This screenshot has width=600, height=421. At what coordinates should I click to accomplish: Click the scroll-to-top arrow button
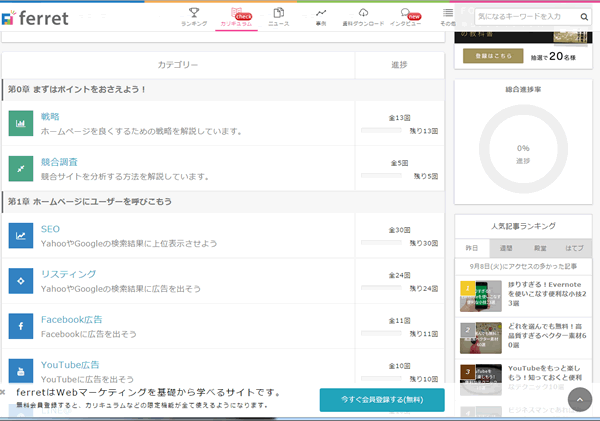point(580,400)
